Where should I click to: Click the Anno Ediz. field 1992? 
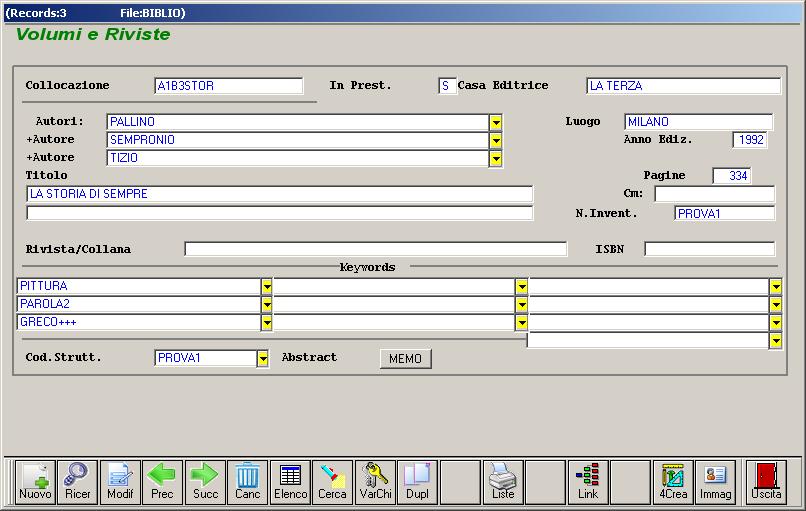750,140
